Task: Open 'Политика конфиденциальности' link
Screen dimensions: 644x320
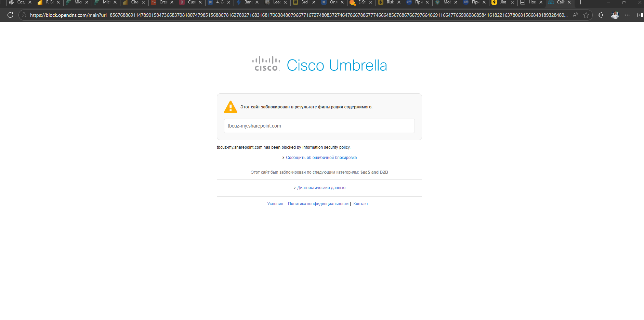Action: tap(318, 204)
